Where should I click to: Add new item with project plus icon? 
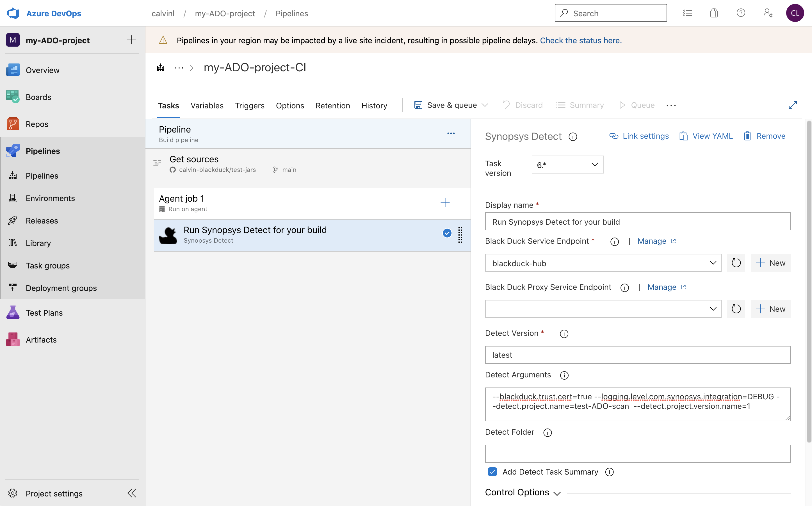pos(131,40)
